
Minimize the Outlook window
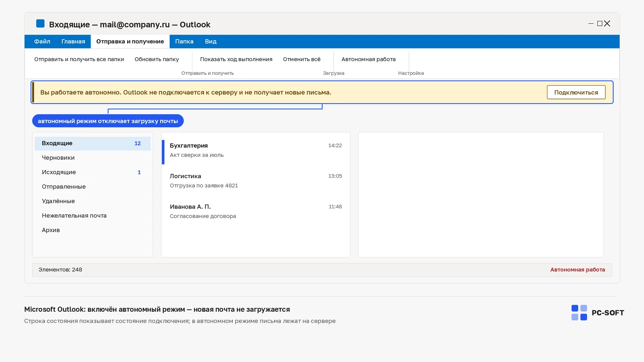coord(591,24)
